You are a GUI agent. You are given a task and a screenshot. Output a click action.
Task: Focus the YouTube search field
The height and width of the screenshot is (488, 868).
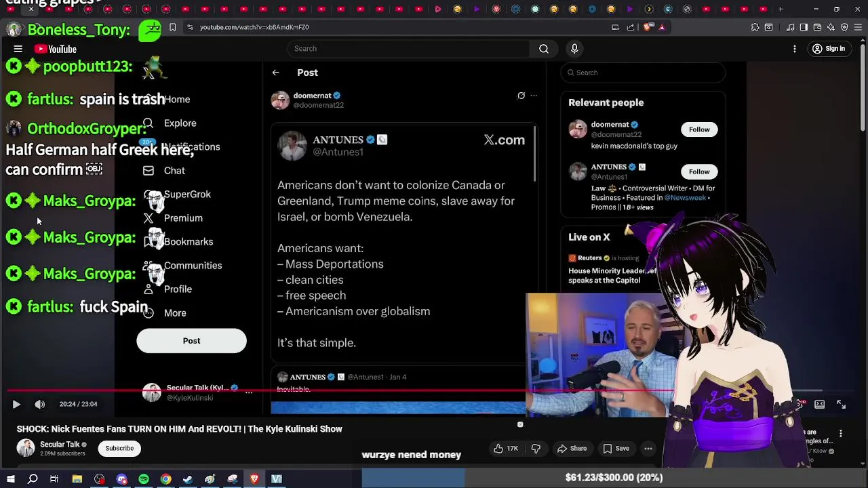pyautogui.click(x=408, y=49)
